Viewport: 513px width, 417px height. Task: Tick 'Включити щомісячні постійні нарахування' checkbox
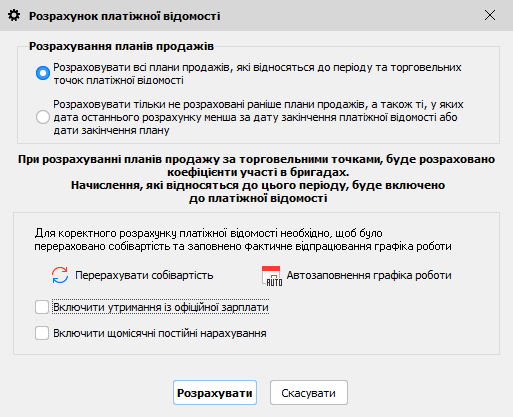click(x=42, y=333)
